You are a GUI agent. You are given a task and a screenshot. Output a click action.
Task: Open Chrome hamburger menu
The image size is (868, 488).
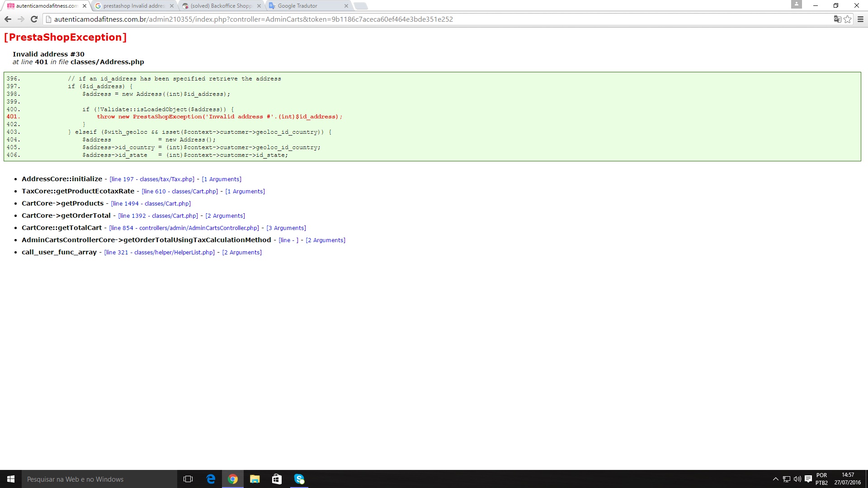coord(860,19)
